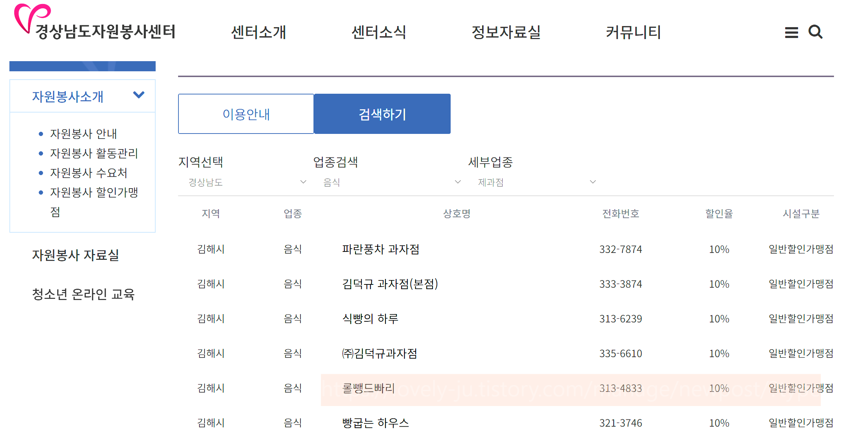868x448 pixels.
Task: Go to 자원봉사 수요처 sidebar link
Action: [x=89, y=173]
